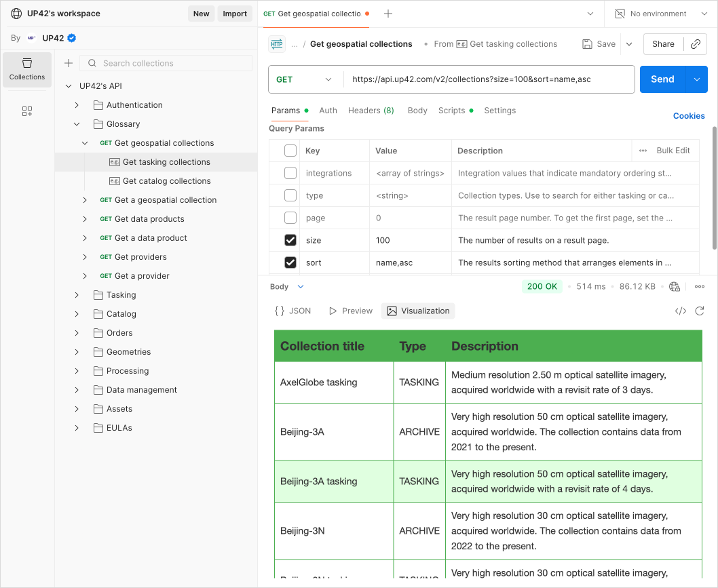The image size is (718, 588).
Task: Enable the page parameter checkbox
Action: tap(290, 218)
